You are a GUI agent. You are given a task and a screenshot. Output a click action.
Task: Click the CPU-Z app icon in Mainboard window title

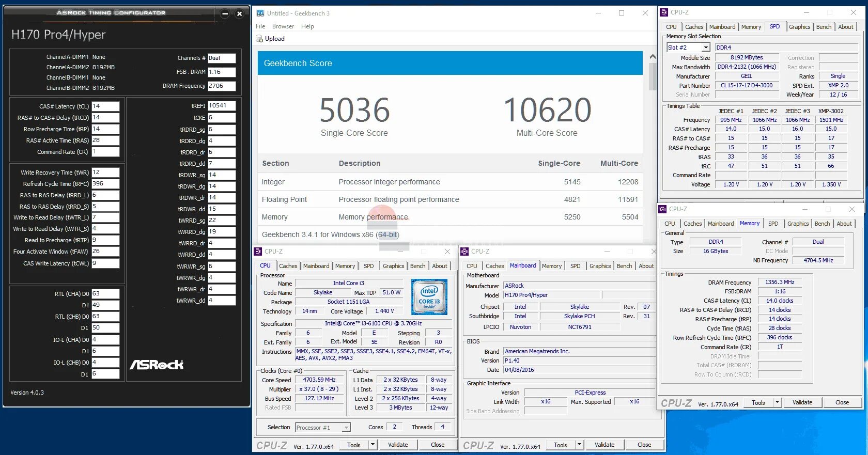(x=464, y=252)
